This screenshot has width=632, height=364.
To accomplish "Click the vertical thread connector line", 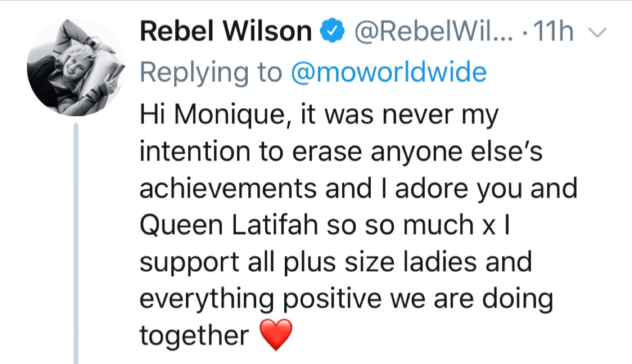I will 76,244.
